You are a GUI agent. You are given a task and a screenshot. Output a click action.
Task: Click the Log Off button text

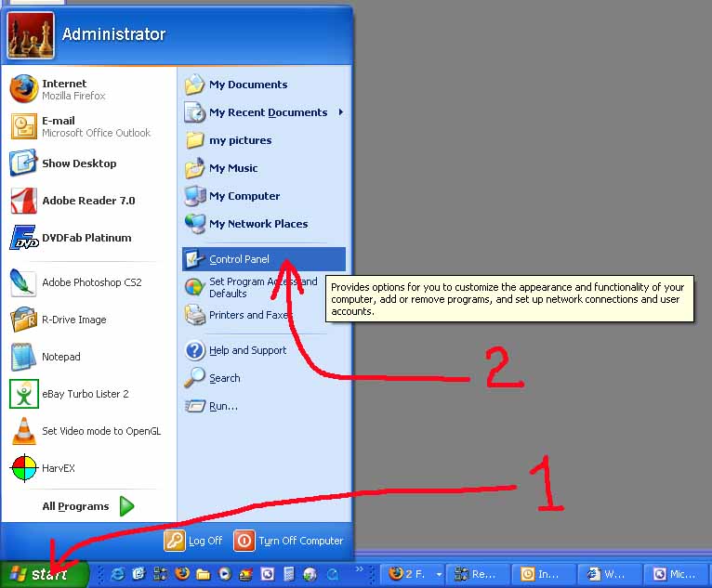(205, 541)
